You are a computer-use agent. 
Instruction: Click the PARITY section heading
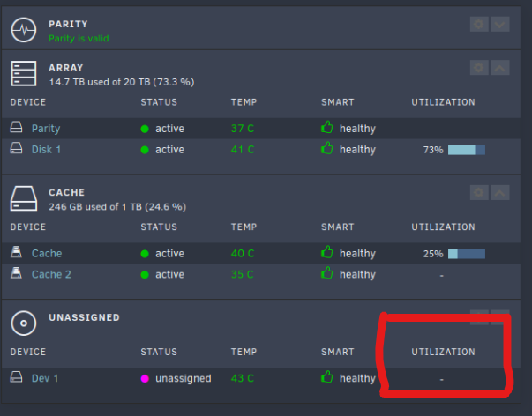(x=68, y=24)
